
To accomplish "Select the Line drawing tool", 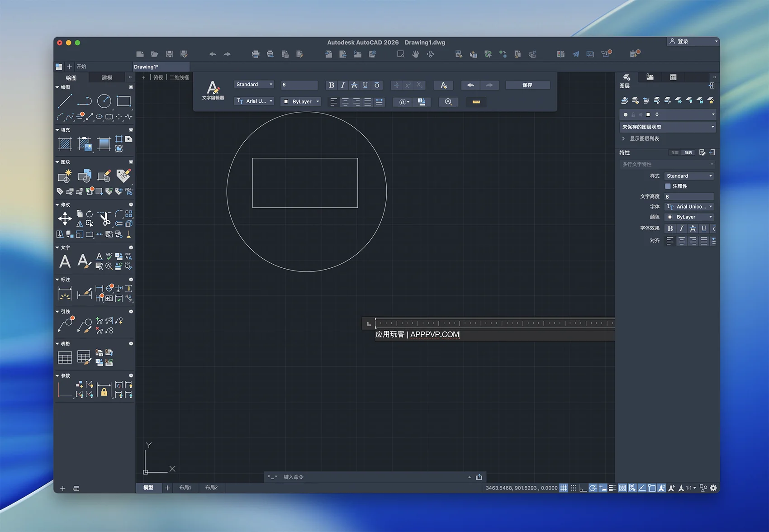I will pyautogui.click(x=65, y=101).
